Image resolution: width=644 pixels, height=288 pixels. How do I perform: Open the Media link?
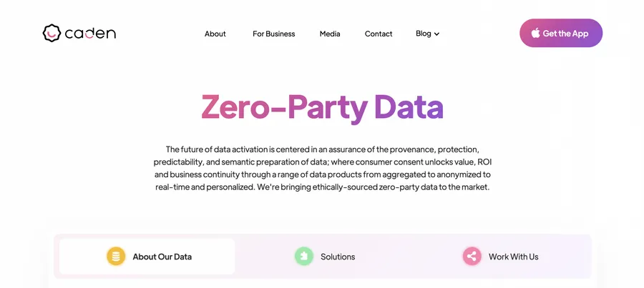coord(330,34)
